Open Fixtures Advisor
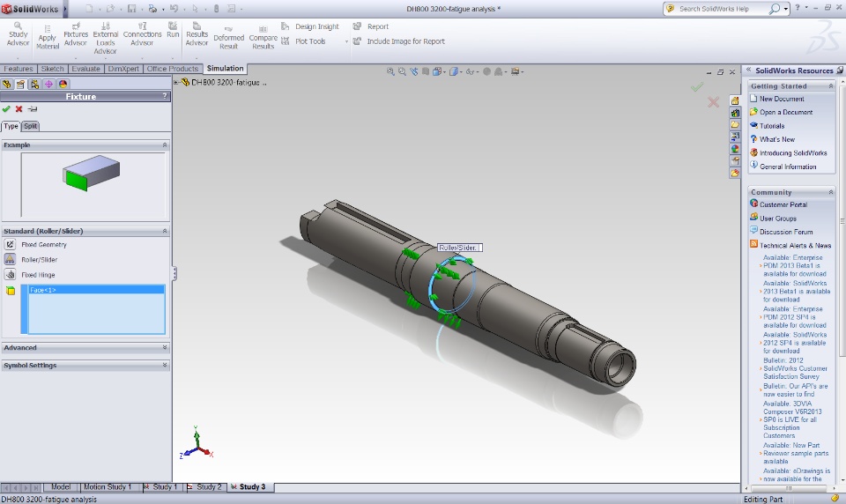The width and height of the screenshot is (846, 504). pos(76,34)
